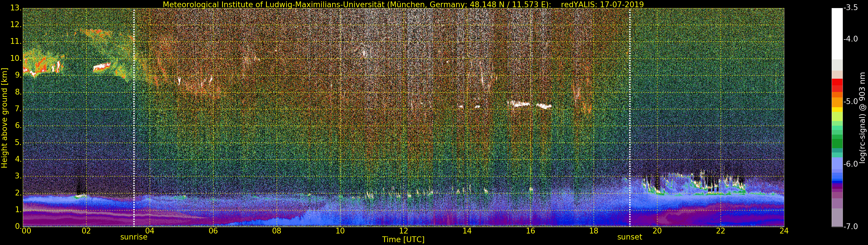868x245 pixels.
Task: Click the '12' time axis tick label
Action: pos(403,231)
